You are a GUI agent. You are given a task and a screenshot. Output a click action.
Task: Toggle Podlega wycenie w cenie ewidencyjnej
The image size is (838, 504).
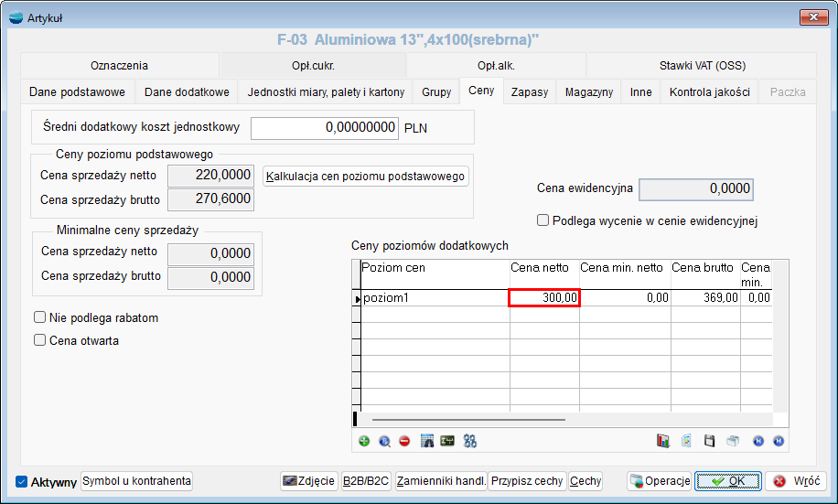(543, 220)
